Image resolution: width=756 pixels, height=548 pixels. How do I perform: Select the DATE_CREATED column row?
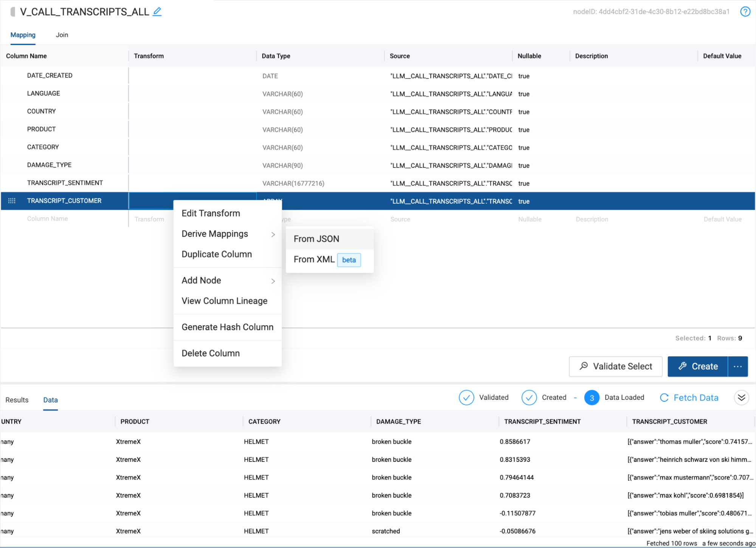point(377,76)
